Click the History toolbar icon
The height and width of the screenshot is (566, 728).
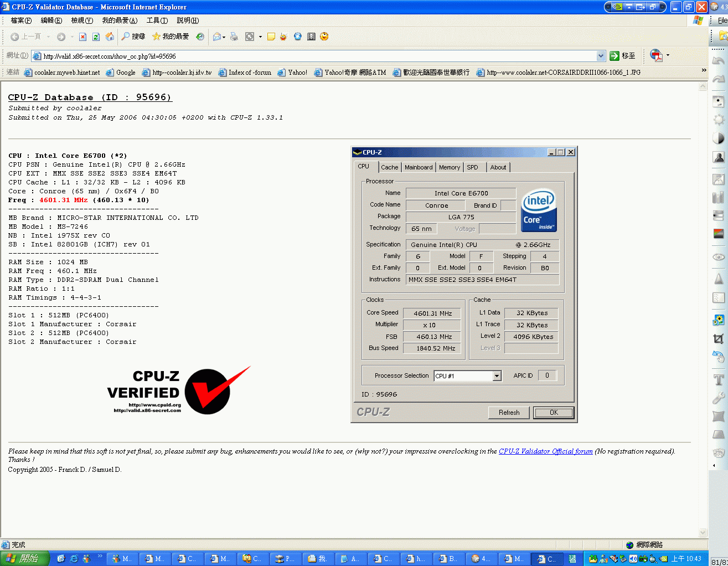click(x=200, y=37)
